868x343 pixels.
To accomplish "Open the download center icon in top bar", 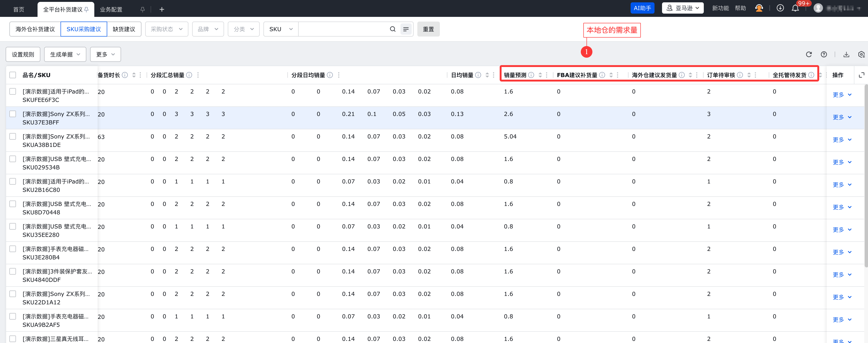I will pyautogui.click(x=780, y=8).
